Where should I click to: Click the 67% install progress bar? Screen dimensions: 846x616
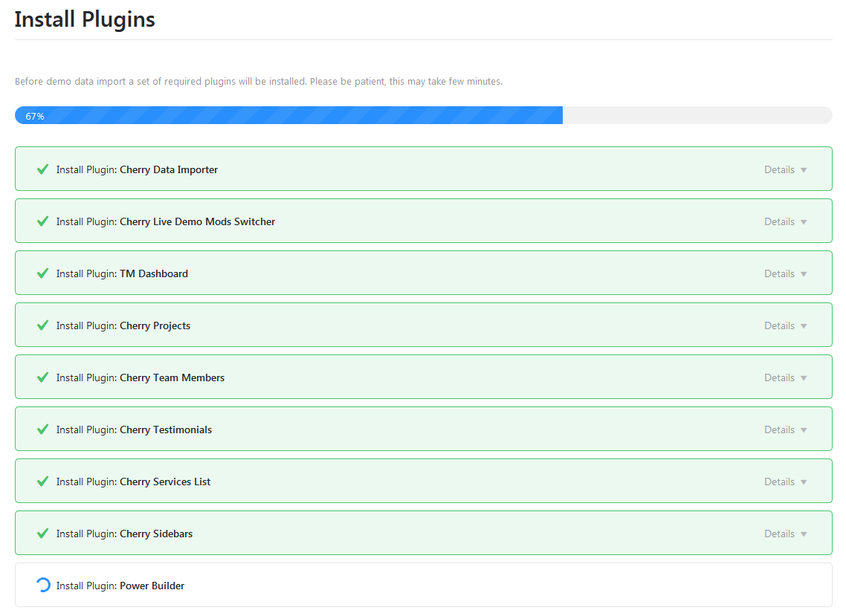click(423, 115)
